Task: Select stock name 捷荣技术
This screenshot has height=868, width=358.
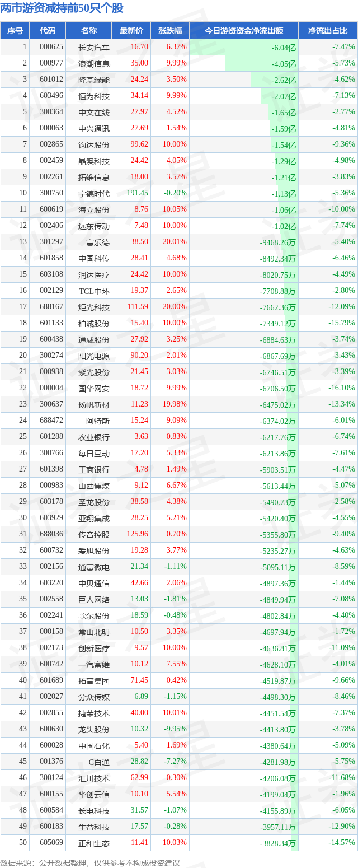Action: coord(94,713)
